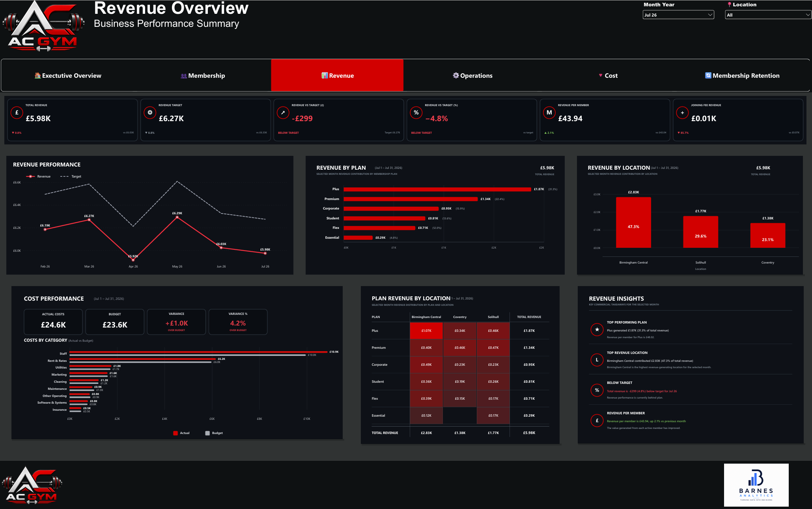Click the Budget grey legend swatch

pos(207,433)
